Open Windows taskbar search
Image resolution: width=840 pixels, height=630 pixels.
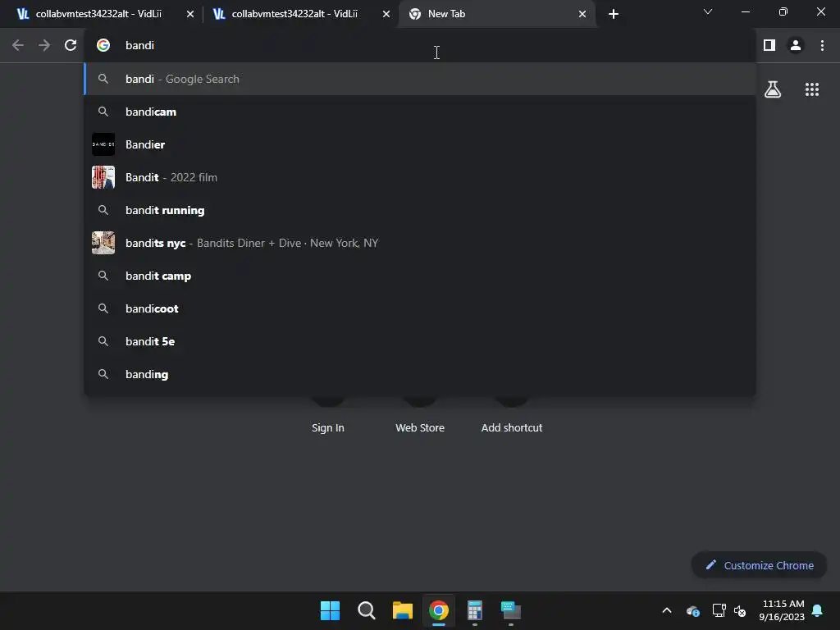(367, 610)
